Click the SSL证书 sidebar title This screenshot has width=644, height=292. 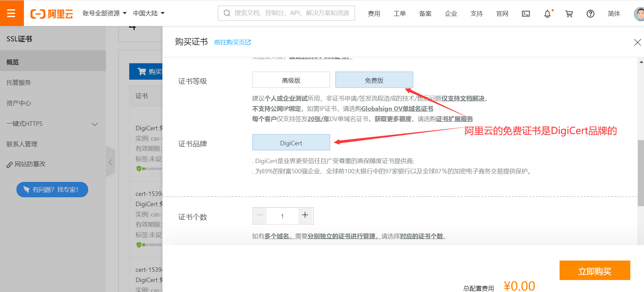coord(19,39)
